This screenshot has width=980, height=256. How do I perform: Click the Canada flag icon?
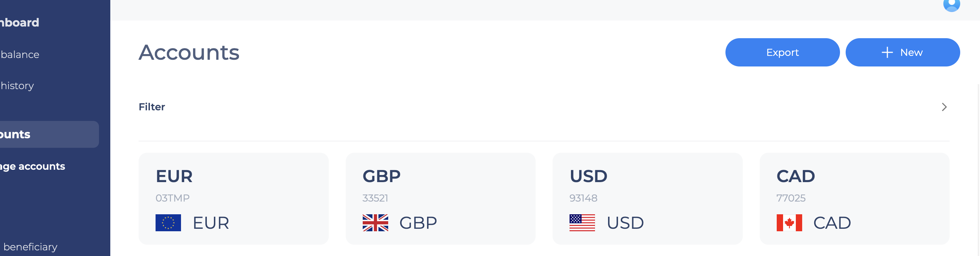(x=789, y=222)
